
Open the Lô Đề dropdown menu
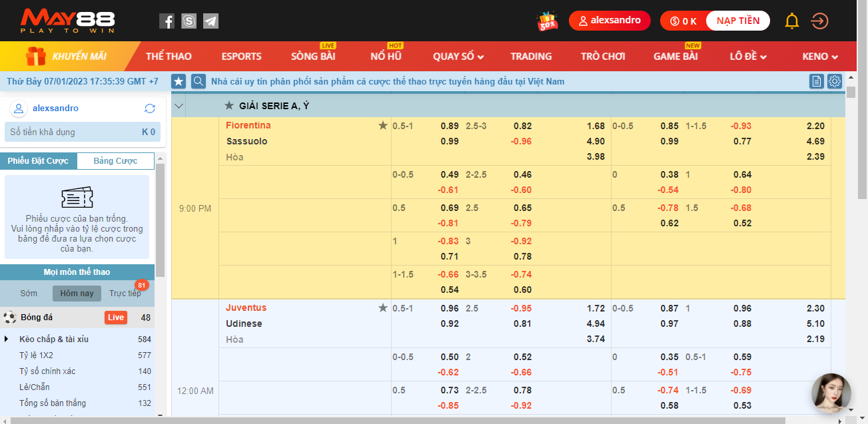pos(748,57)
